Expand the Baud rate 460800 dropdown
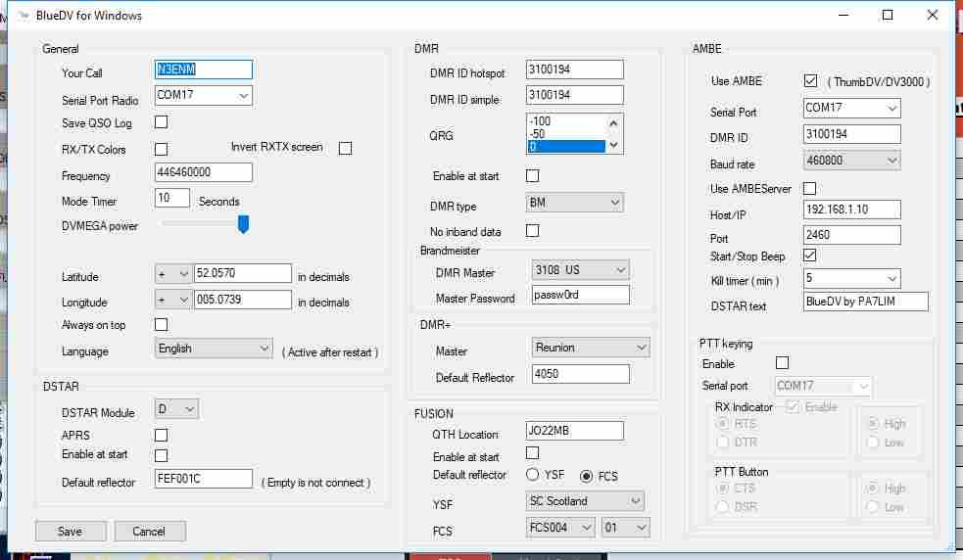Image resolution: width=963 pixels, height=560 pixels. (x=851, y=161)
